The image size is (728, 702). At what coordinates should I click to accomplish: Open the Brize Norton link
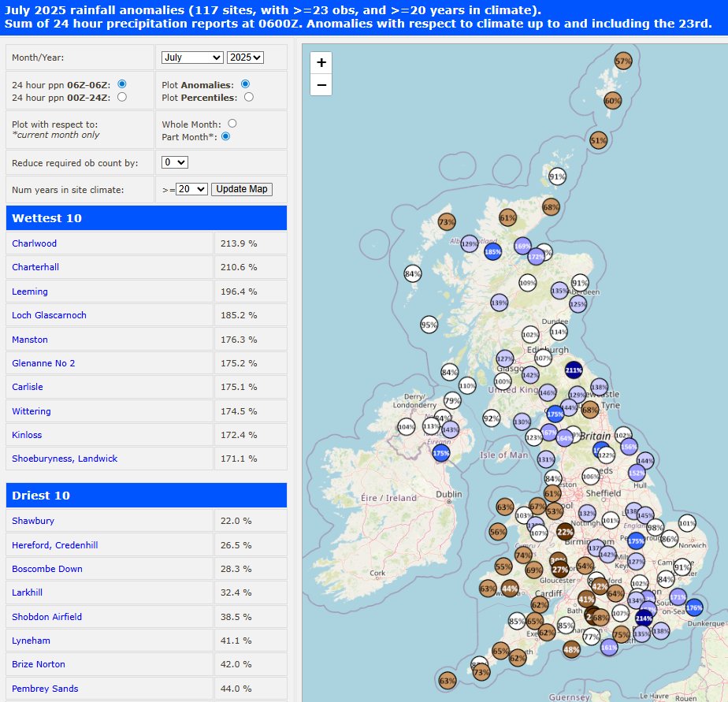(39, 664)
